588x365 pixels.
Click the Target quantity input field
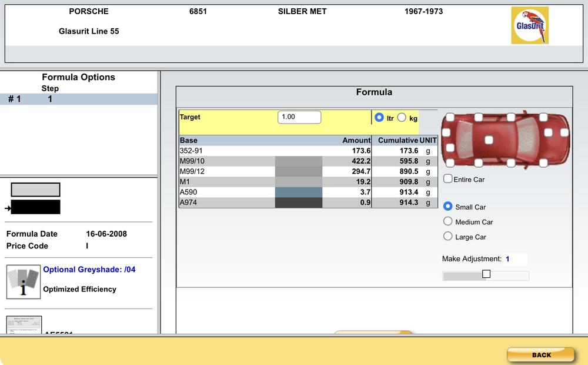point(299,117)
